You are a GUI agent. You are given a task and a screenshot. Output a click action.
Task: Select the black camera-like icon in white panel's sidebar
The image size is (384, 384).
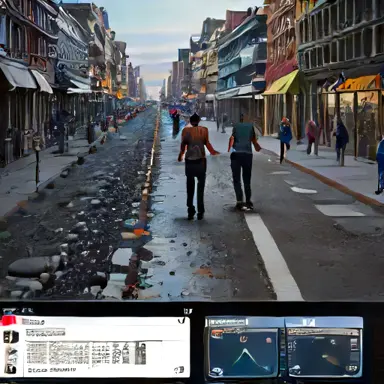pyautogui.click(x=11, y=337)
